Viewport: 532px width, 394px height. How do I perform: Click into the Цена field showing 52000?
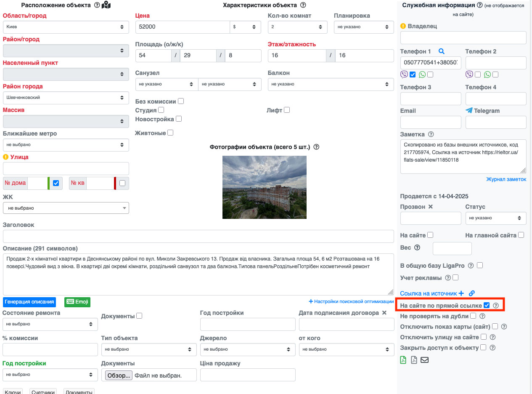coord(183,27)
